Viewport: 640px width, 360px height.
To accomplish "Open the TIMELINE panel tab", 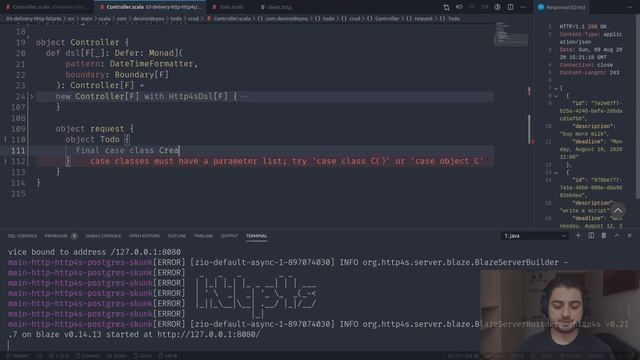I will pyautogui.click(x=203, y=236).
